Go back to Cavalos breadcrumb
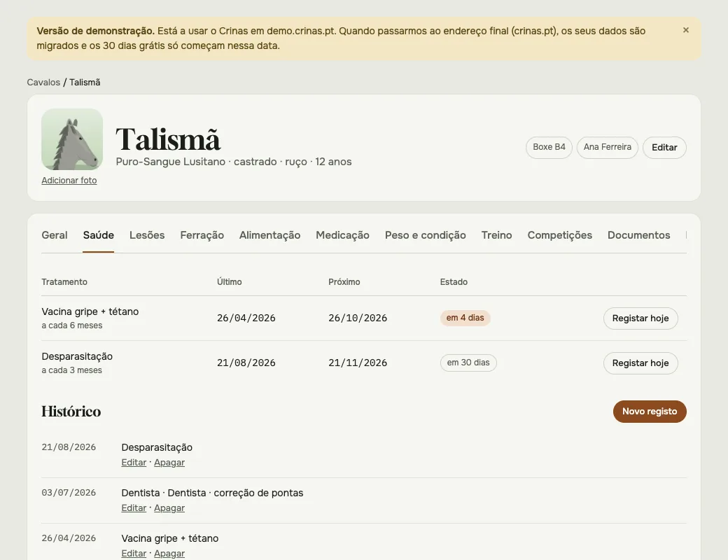The height and width of the screenshot is (560, 728). [43, 82]
